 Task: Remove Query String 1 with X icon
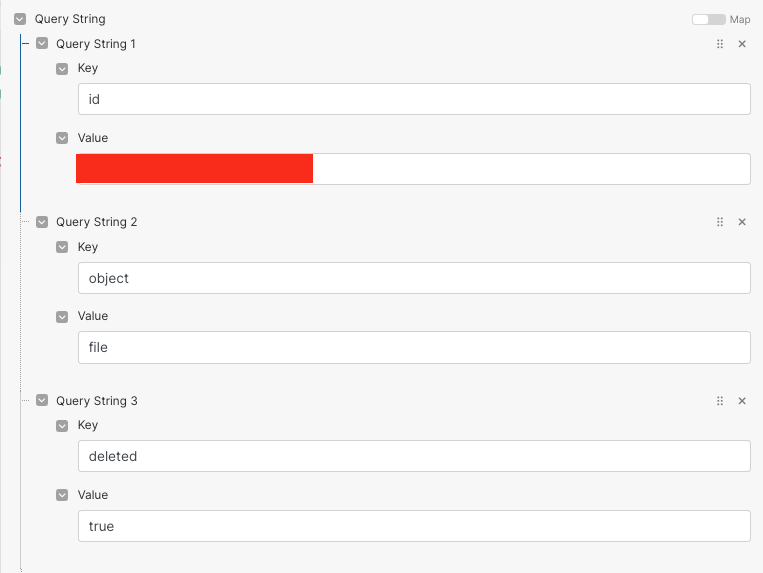click(742, 44)
